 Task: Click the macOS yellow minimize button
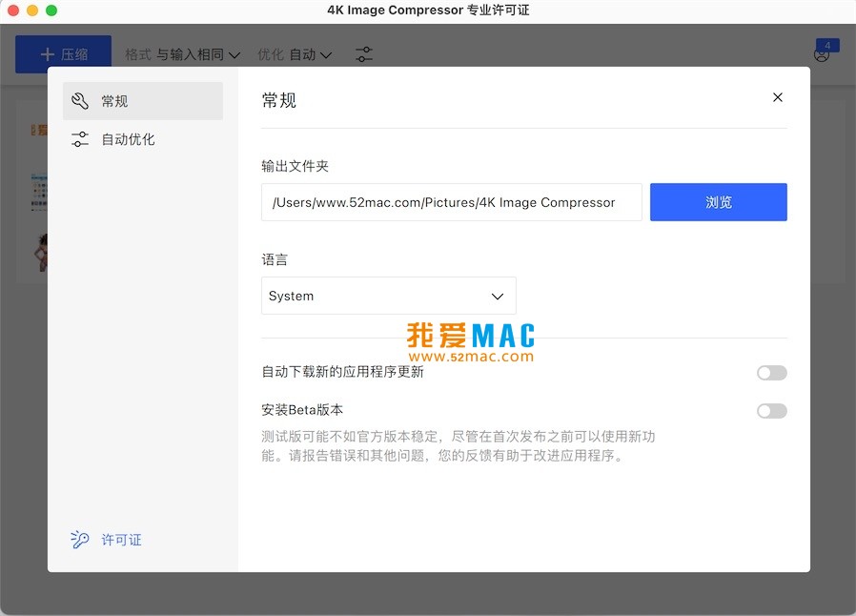pos(32,10)
